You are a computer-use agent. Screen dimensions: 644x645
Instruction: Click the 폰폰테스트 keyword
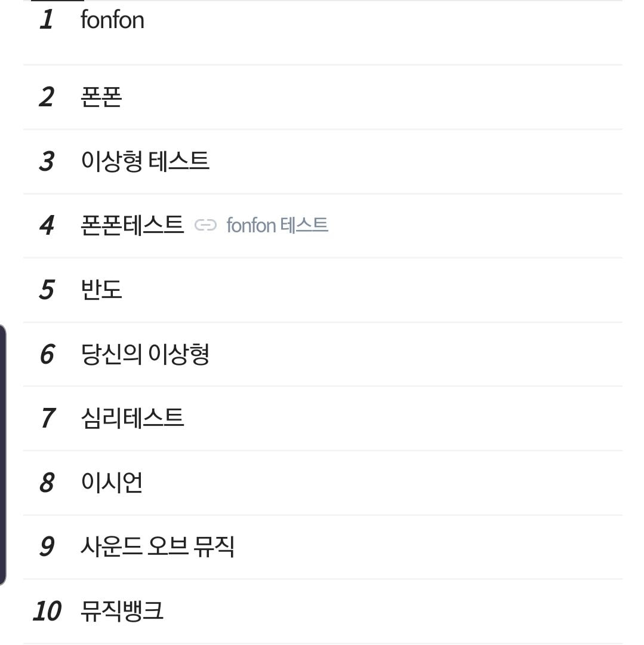pos(132,225)
